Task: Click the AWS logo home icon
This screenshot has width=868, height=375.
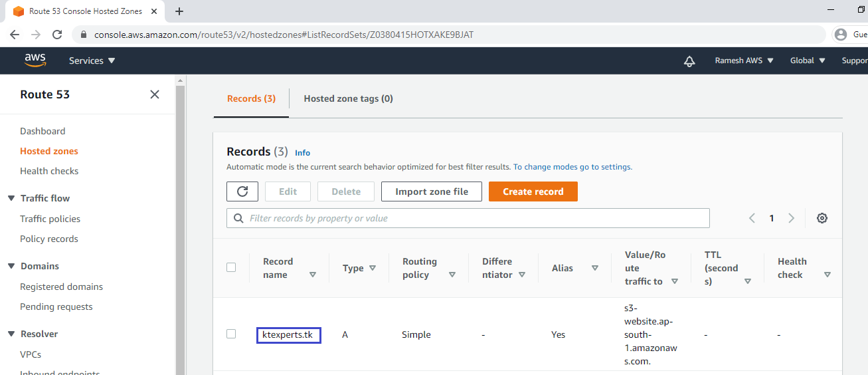Action: tap(35, 60)
